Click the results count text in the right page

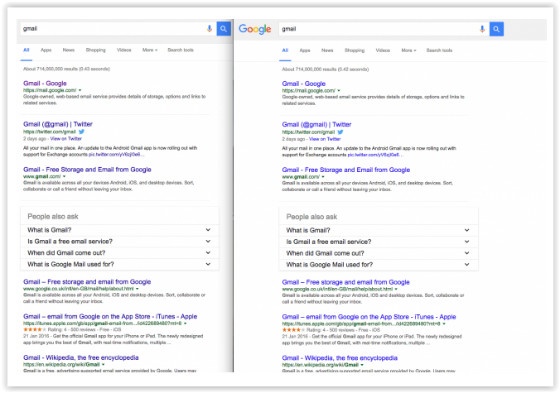(x=325, y=69)
